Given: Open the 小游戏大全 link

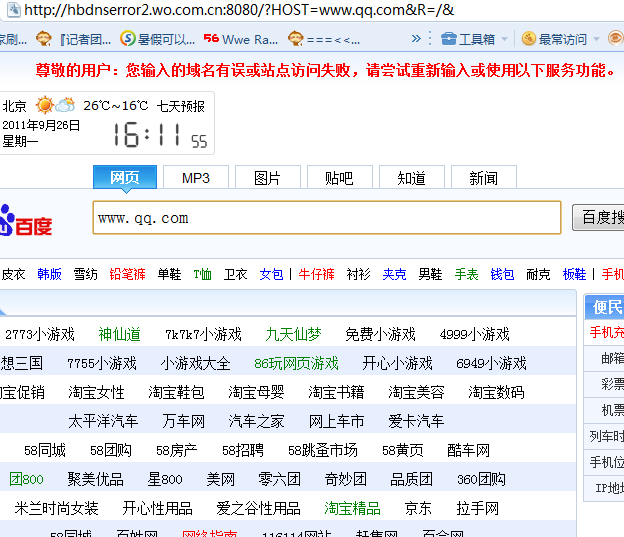Looking at the screenshot, I should tap(195, 363).
